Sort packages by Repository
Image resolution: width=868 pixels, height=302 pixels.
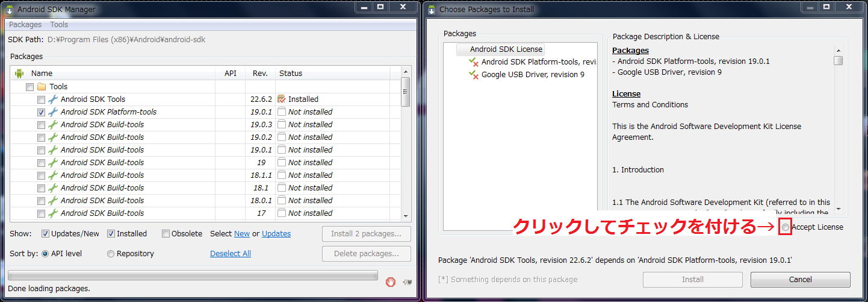tap(111, 254)
